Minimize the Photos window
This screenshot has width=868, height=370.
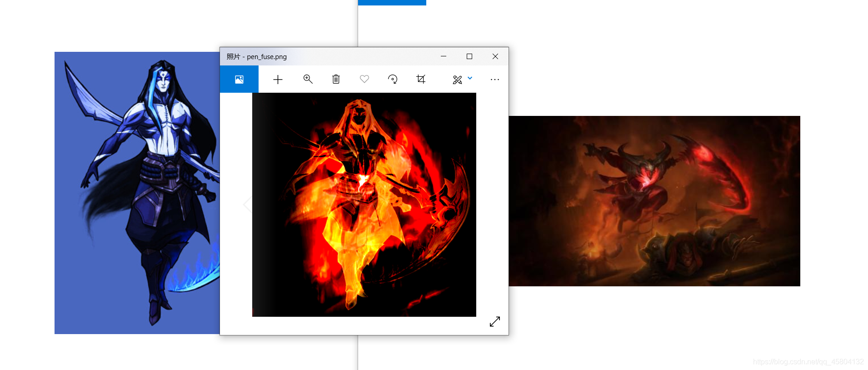[x=444, y=56]
